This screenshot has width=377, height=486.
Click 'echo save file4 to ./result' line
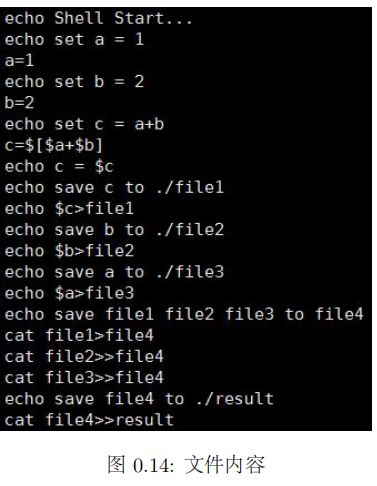139,399
